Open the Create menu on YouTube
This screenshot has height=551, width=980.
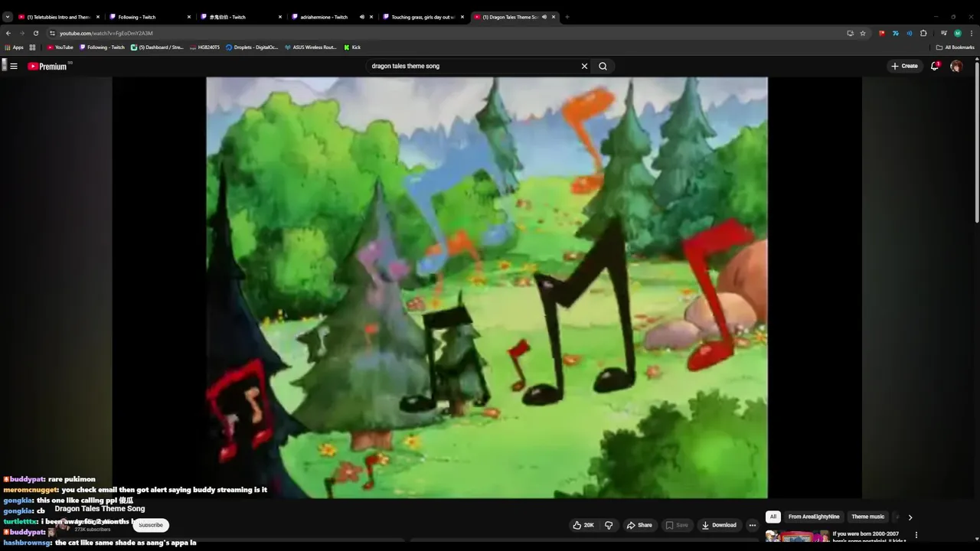[904, 66]
